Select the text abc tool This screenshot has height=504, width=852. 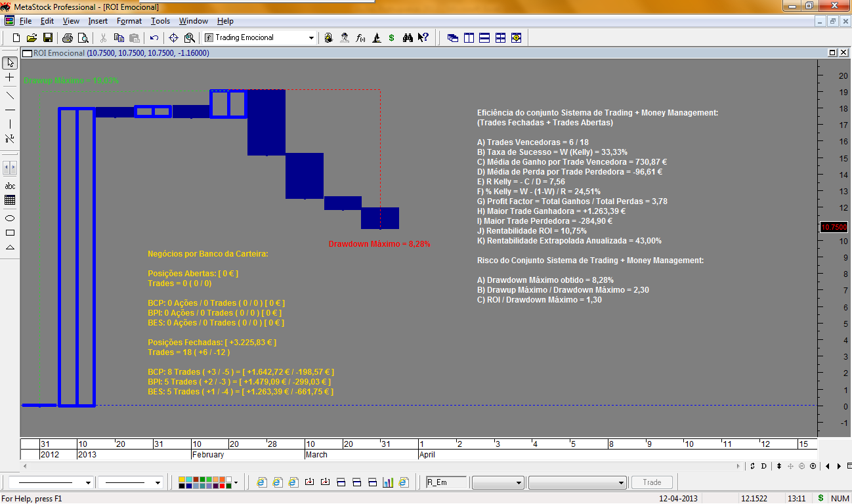[10, 186]
